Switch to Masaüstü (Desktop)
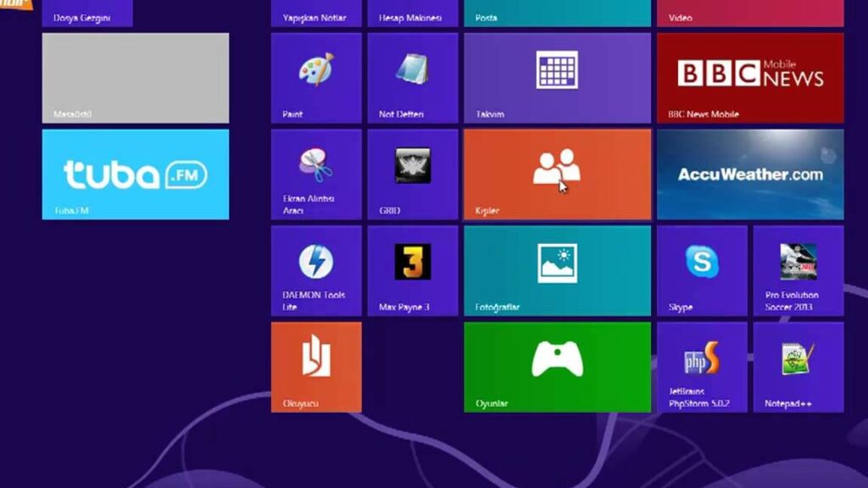This screenshot has width=868, height=488. pyautogui.click(x=136, y=77)
